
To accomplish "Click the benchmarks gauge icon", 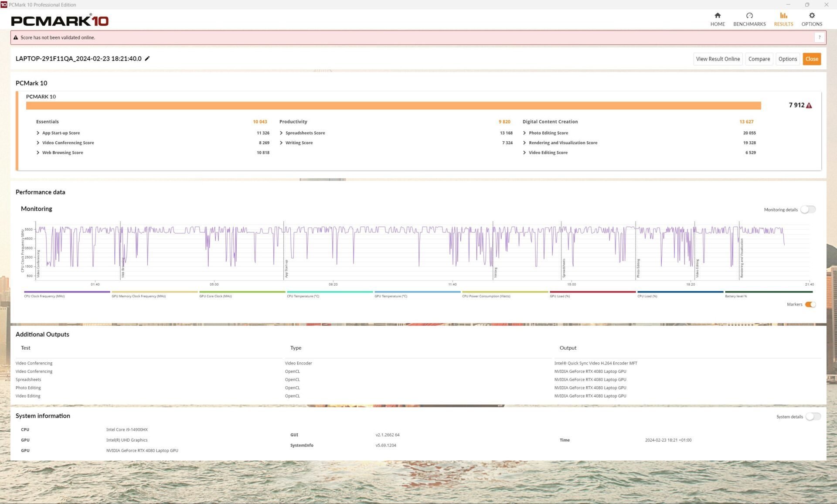I will 749,15.
